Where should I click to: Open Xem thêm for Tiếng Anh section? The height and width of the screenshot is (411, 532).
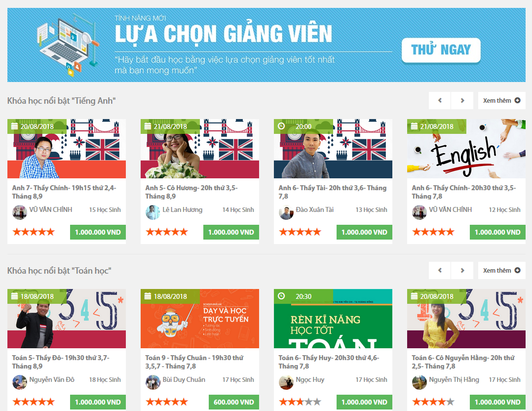[501, 101]
